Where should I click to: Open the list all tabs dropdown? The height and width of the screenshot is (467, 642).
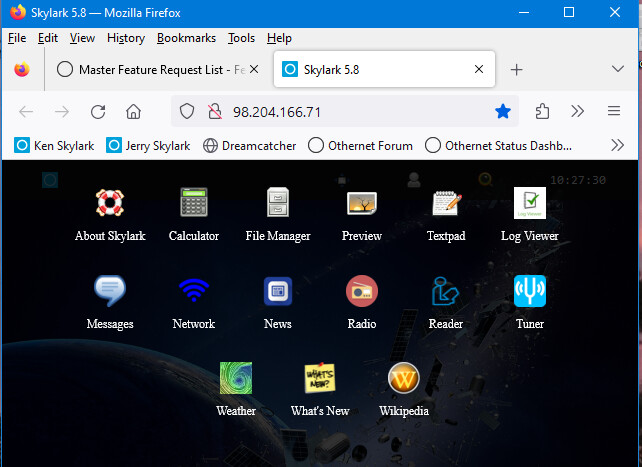(618, 69)
